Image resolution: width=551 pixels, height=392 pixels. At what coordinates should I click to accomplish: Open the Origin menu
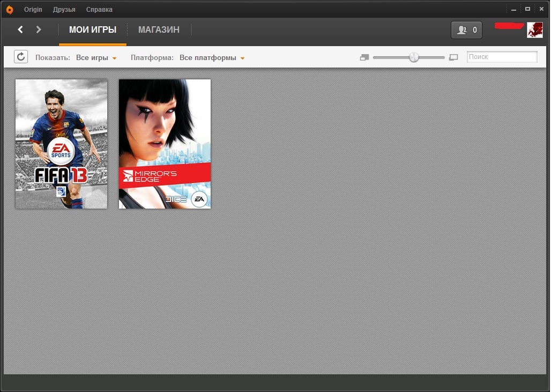(33, 10)
